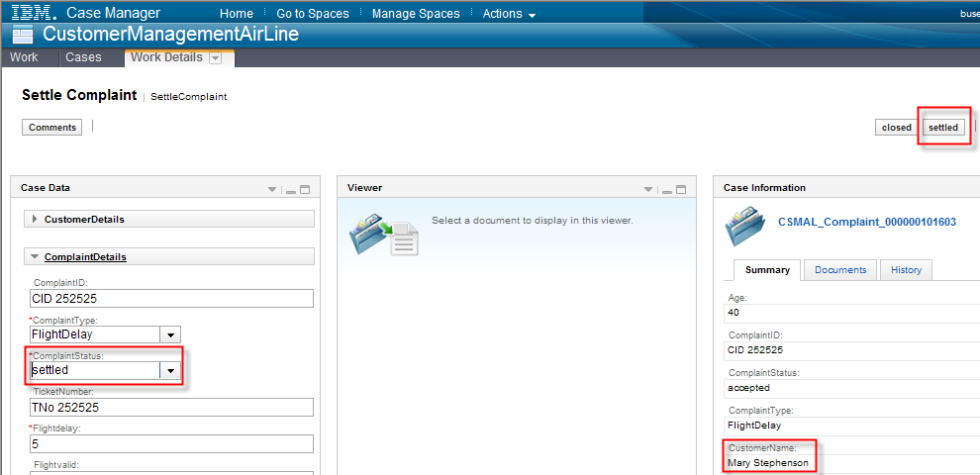The height and width of the screenshot is (475, 980).
Task: Click the Case Information panel title
Action: point(764,187)
